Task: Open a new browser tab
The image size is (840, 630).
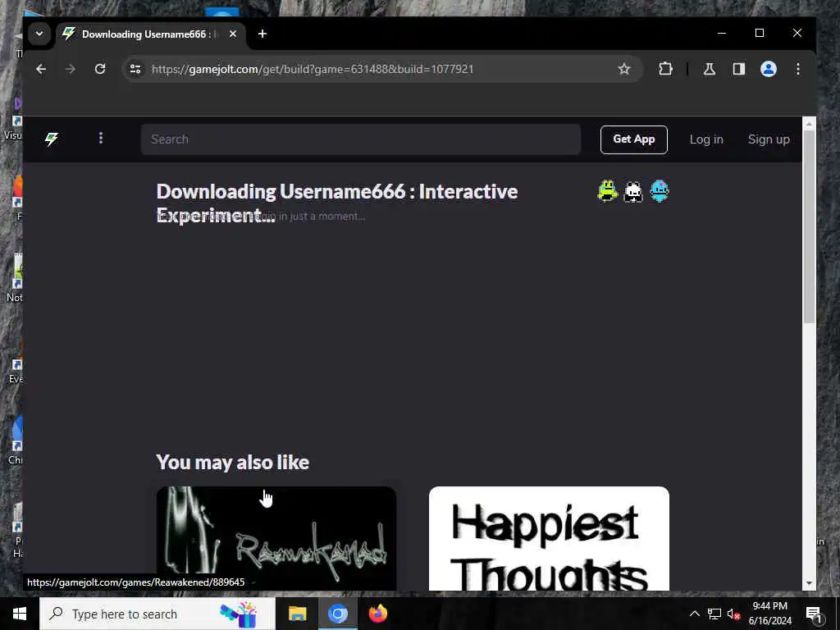Action: click(262, 34)
